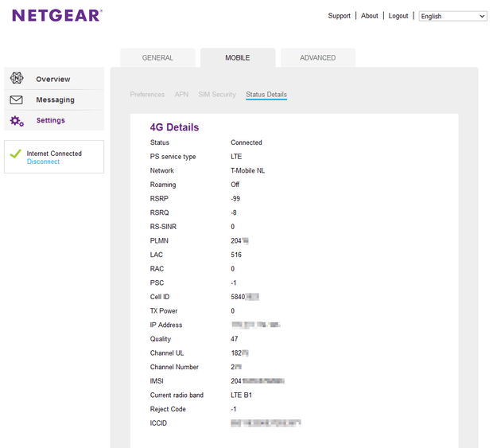Click the 4G Details heading
Screen dimensions: 493x448
pos(174,127)
